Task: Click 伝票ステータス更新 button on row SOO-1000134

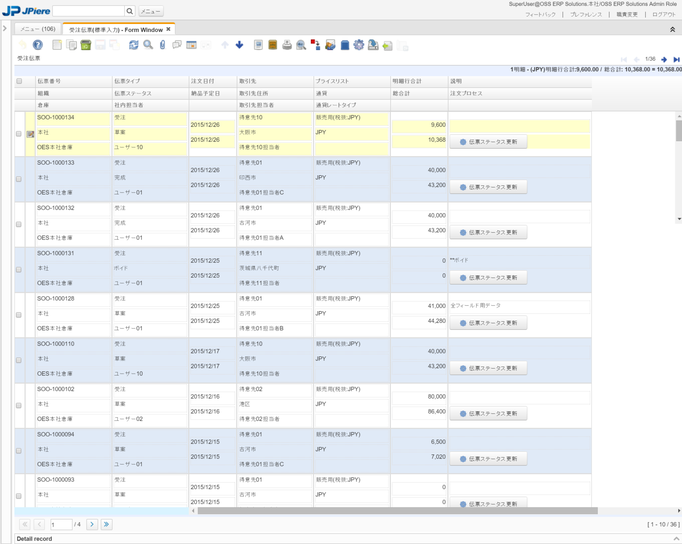Action: pos(488,142)
